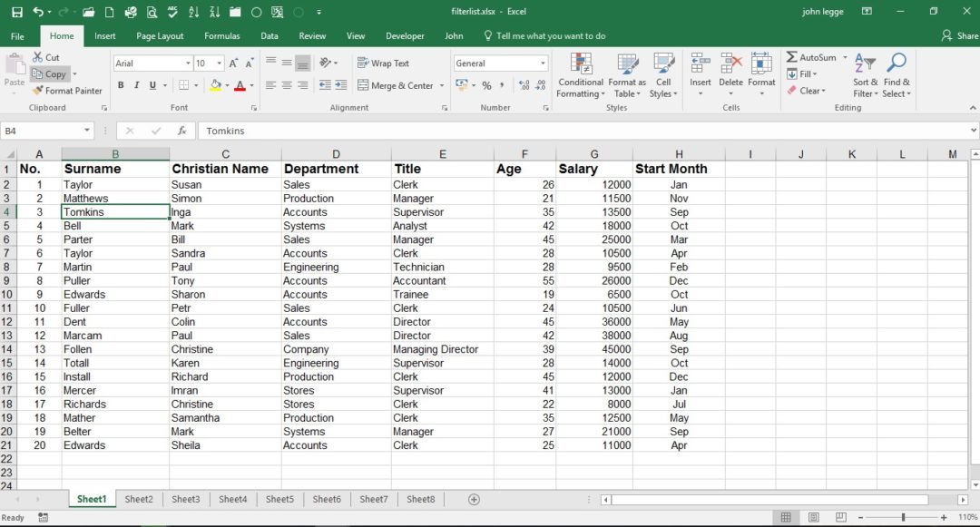Screen dimensions: 980x527
Task: Open the Insert ribbon tab
Action: coord(105,36)
